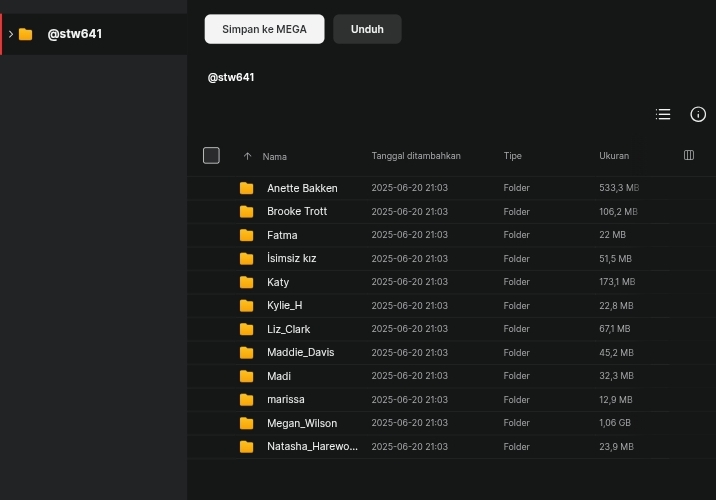This screenshot has height=500, width=716.
Task: Click Brooke Trott folder icon
Action: (x=247, y=211)
